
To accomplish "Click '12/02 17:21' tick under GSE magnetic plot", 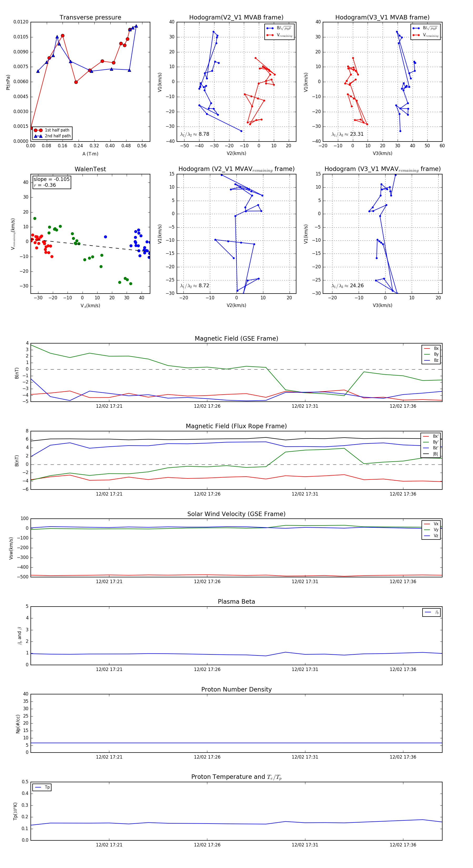I will [109, 406].
